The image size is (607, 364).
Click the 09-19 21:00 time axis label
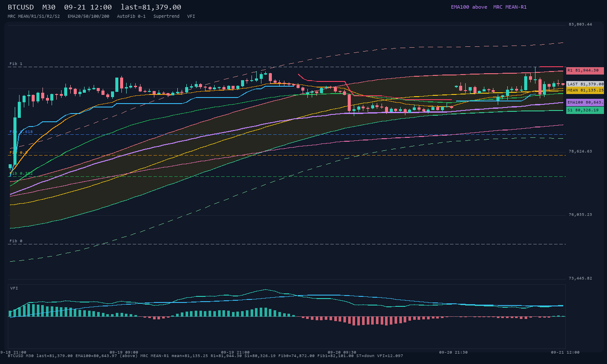click(x=235, y=352)
